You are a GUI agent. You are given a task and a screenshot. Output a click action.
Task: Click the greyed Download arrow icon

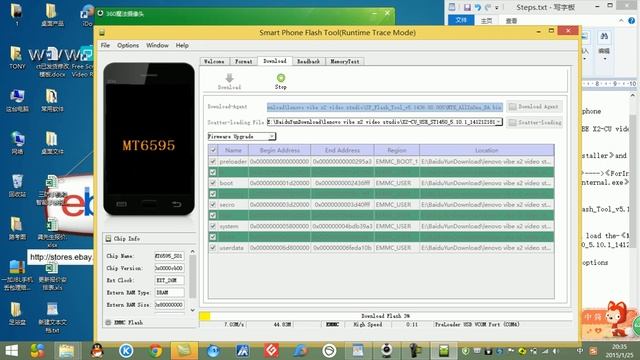pos(229,78)
